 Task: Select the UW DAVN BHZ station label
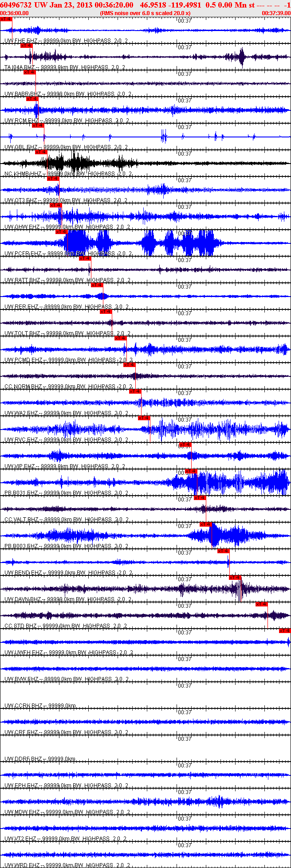click(x=23, y=599)
